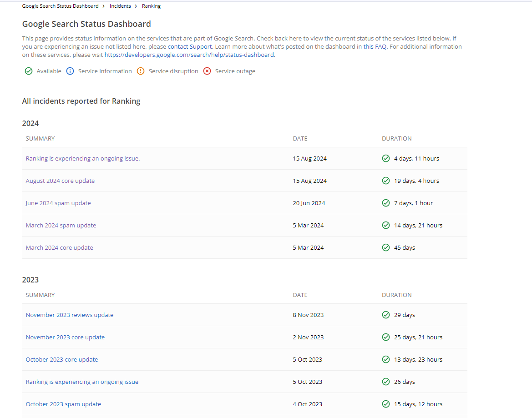Visit the developers.google.com status-dashboard help URL
The width and height of the screenshot is (532, 418).
[x=189, y=55]
